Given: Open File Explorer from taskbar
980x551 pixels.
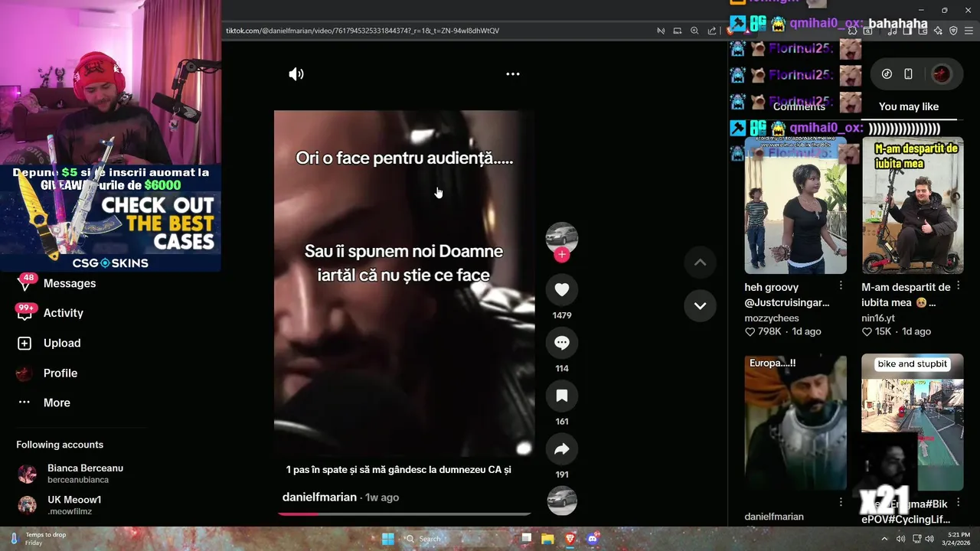Looking at the screenshot, I should (547, 539).
